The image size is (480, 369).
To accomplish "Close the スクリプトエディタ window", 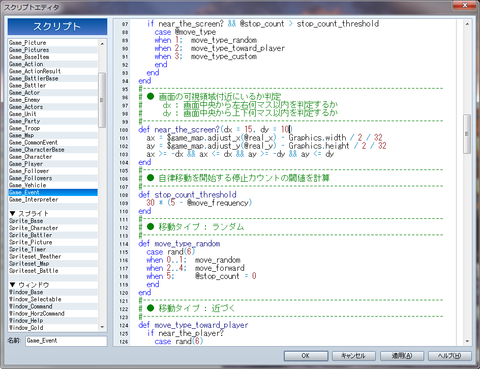I will point(465,5).
